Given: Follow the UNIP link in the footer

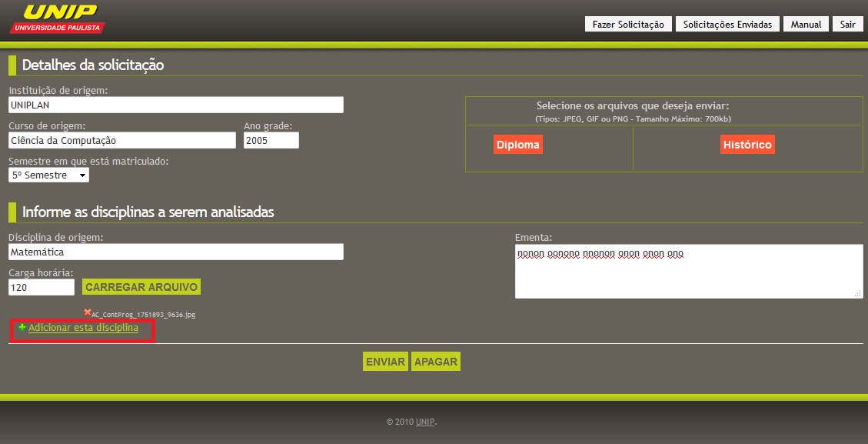Looking at the screenshot, I should (x=425, y=422).
